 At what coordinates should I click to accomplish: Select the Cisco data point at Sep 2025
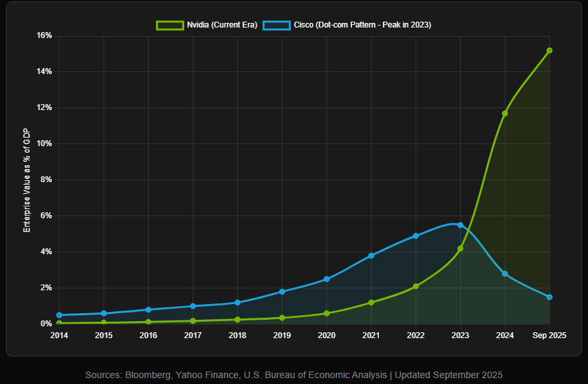tap(549, 297)
